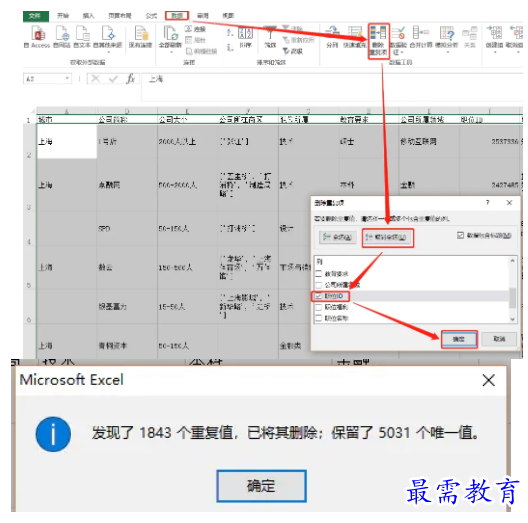
Task: Click the Remove Duplicates (删除重复项) icon
Action: (x=378, y=32)
